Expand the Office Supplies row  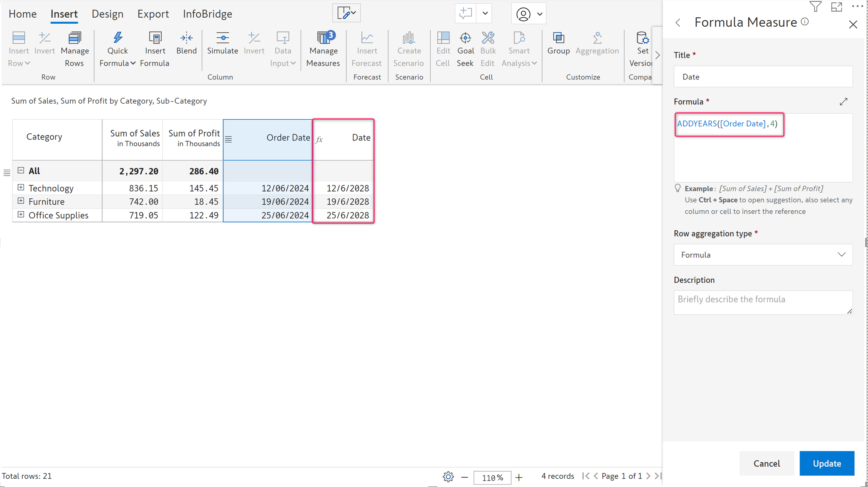[21, 215]
